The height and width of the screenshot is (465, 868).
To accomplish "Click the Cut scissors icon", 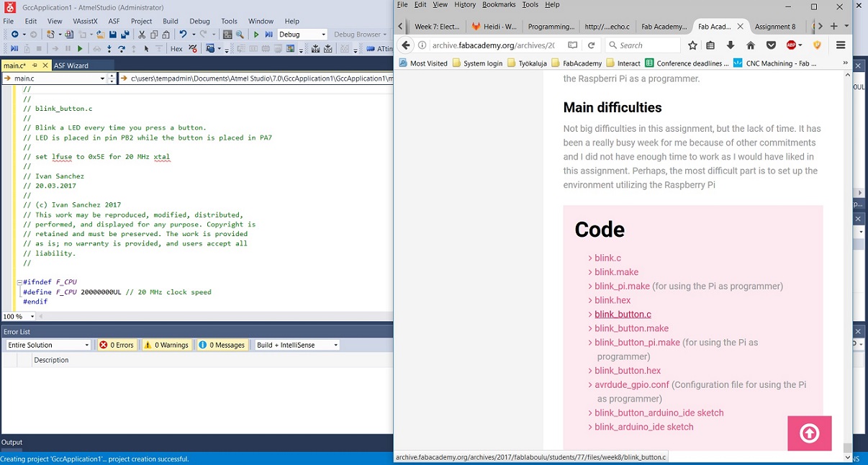I will 141,35.
